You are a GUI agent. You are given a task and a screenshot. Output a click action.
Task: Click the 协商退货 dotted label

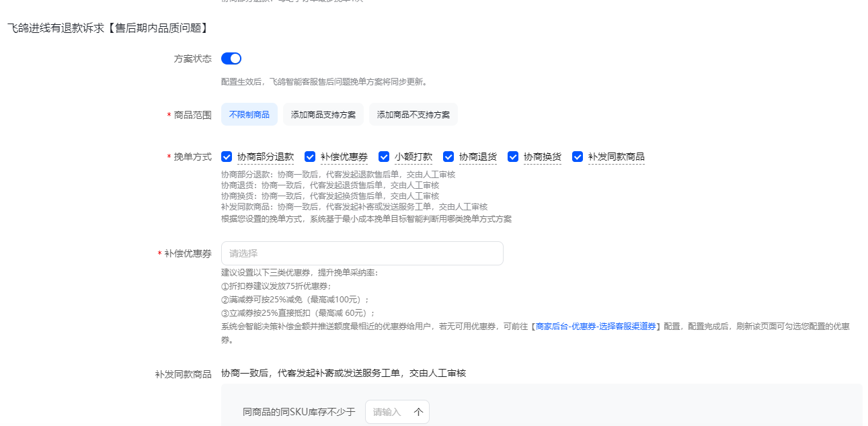point(478,157)
